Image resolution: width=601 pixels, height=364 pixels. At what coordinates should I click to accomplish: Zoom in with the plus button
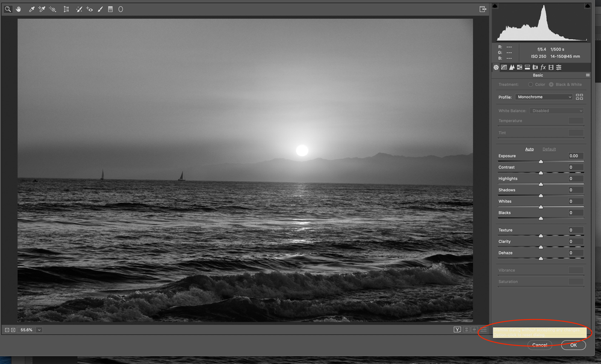pos(13,330)
